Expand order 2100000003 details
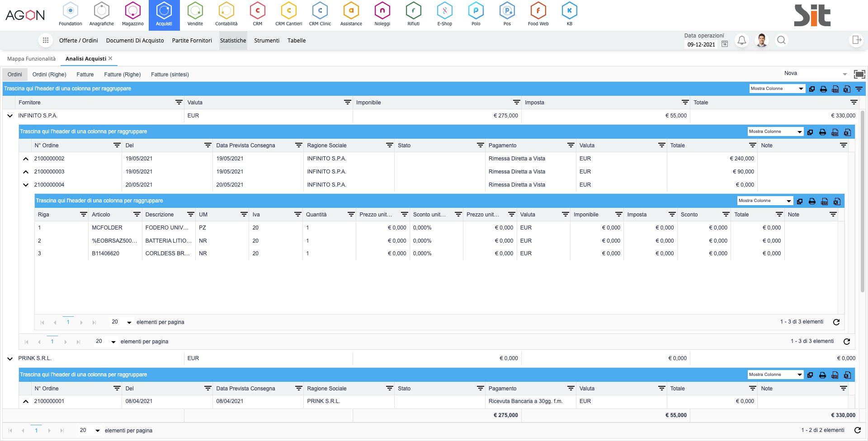The width and height of the screenshot is (868, 441). click(26, 172)
